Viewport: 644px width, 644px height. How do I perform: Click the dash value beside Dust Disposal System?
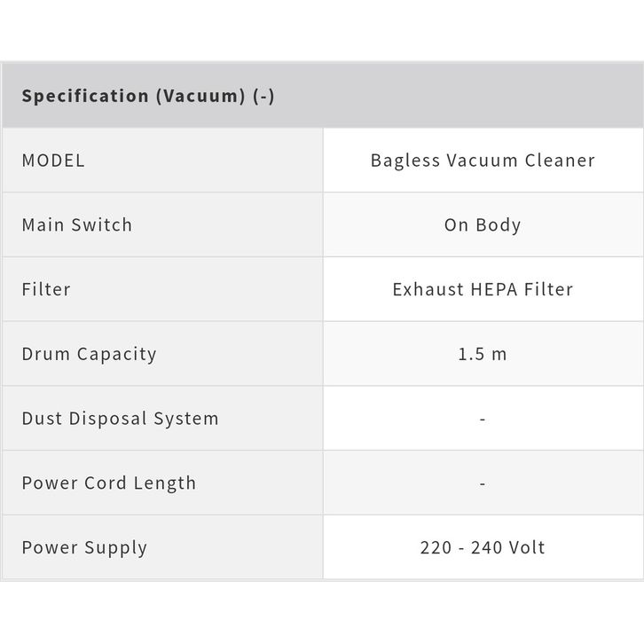tap(483, 419)
